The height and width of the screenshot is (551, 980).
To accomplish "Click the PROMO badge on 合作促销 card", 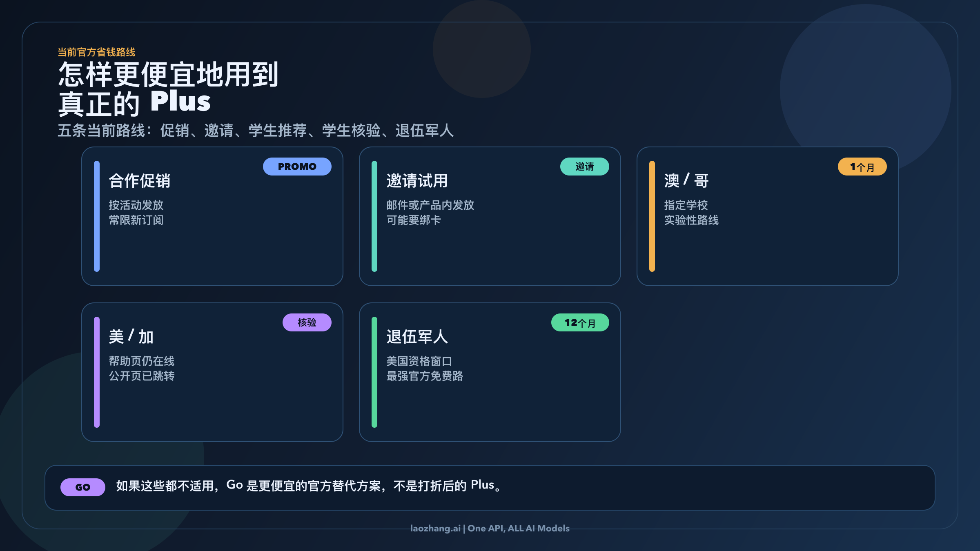I will pos(297,167).
